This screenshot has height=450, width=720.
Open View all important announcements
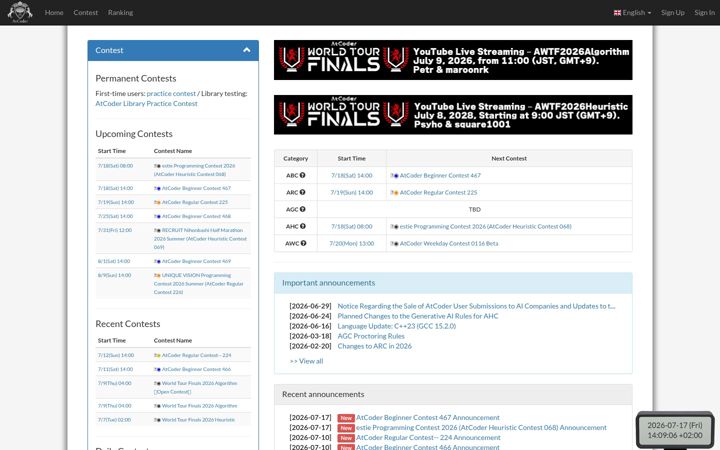pyautogui.click(x=306, y=361)
